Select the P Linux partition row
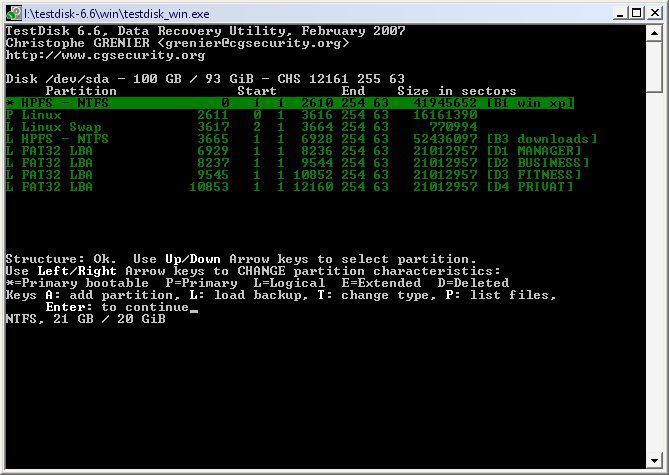669x475 pixels. tap(241, 115)
